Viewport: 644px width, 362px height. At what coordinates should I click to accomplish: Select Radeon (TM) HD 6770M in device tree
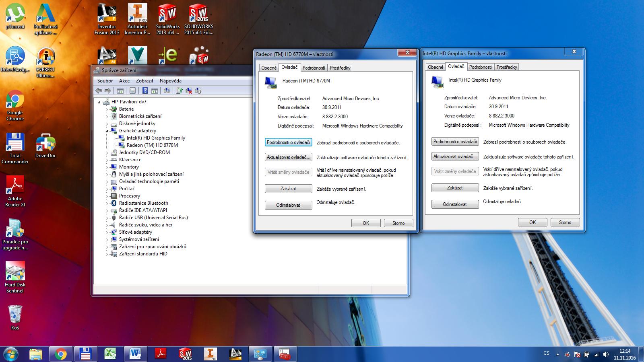pyautogui.click(x=152, y=145)
